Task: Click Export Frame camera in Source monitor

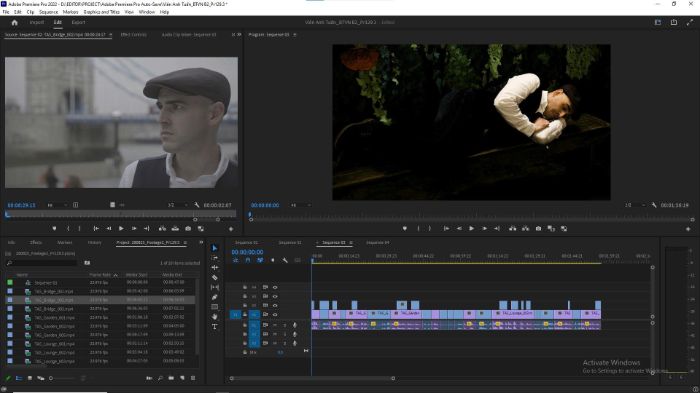Action: point(188,229)
